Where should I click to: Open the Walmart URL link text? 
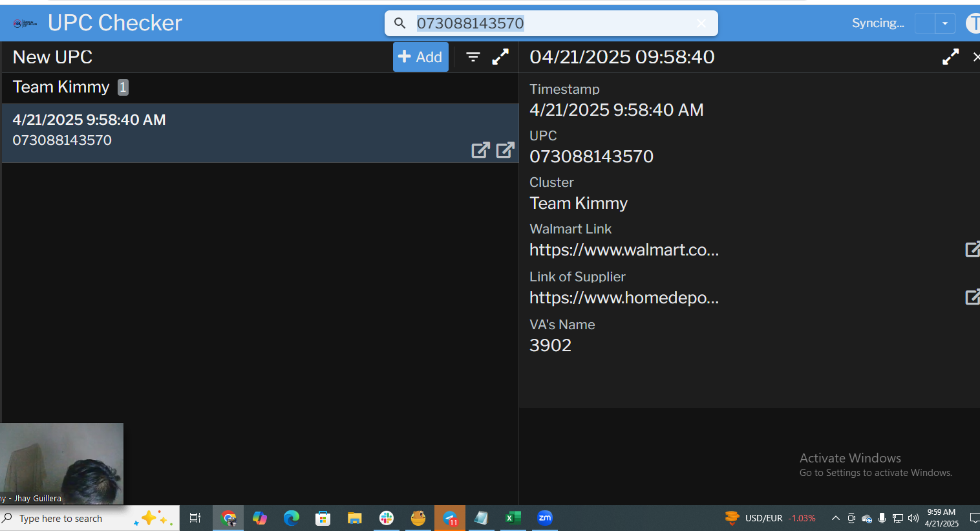pos(624,250)
